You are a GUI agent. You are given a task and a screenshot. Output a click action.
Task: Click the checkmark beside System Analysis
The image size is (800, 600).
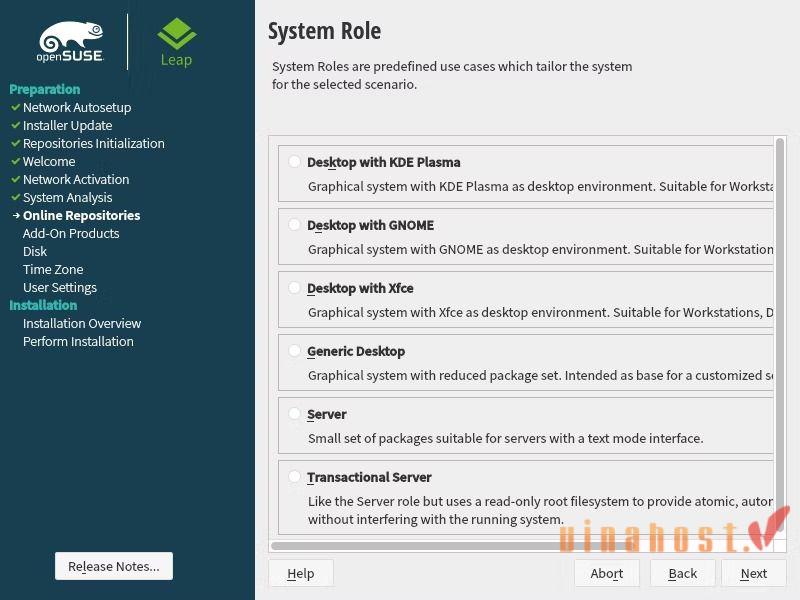(x=16, y=197)
